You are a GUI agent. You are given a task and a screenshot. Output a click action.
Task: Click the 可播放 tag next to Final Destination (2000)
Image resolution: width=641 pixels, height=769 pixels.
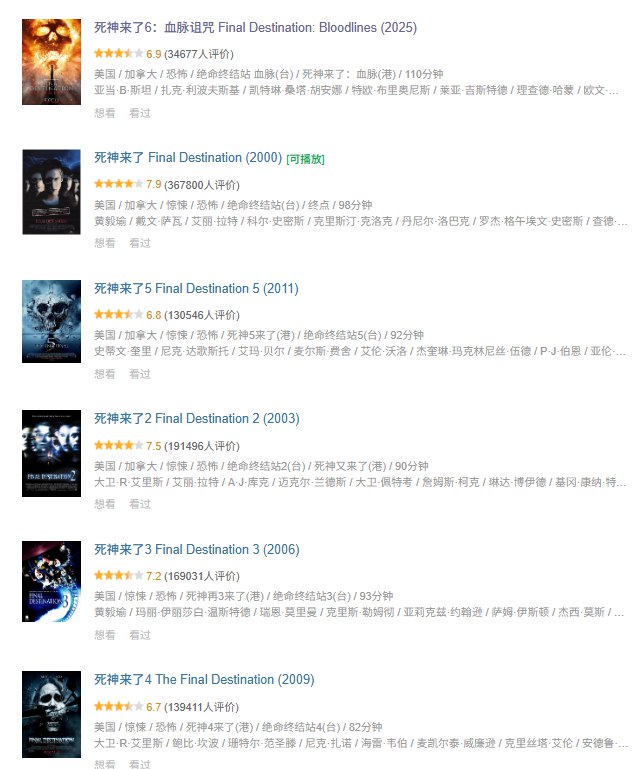point(305,159)
